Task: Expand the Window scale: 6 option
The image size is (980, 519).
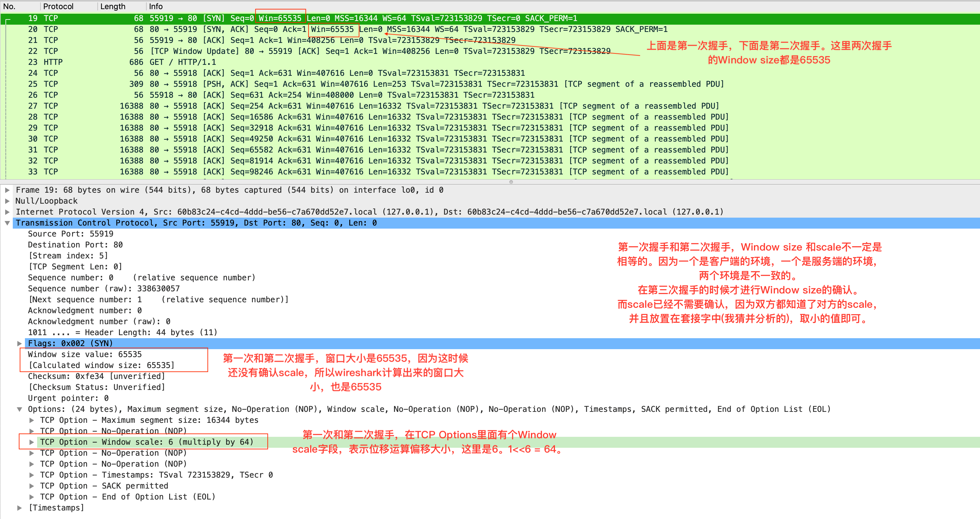Action: point(32,442)
